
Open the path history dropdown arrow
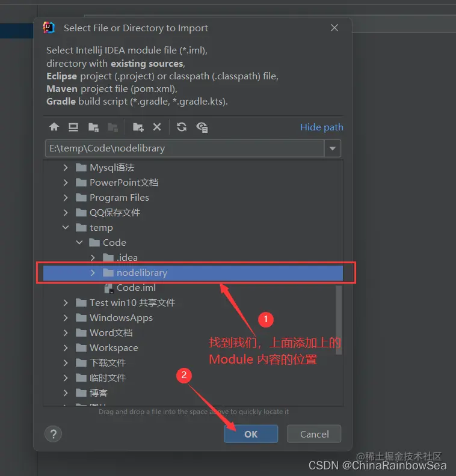(333, 148)
